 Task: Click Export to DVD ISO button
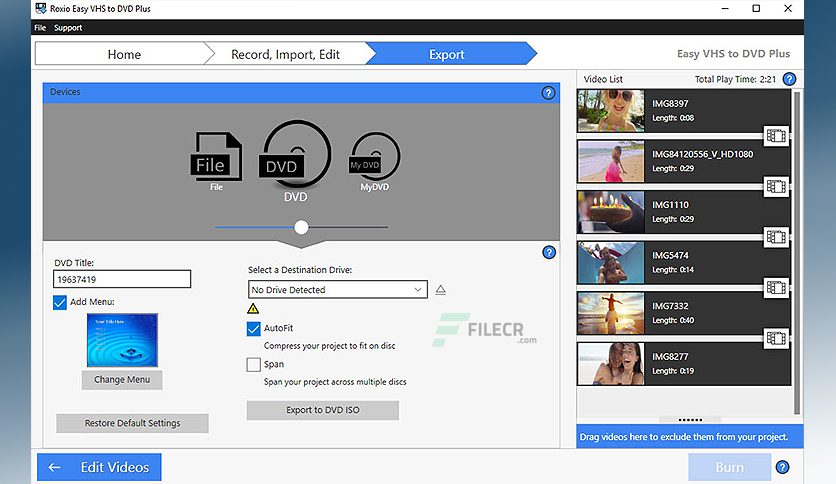click(x=323, y=410)
